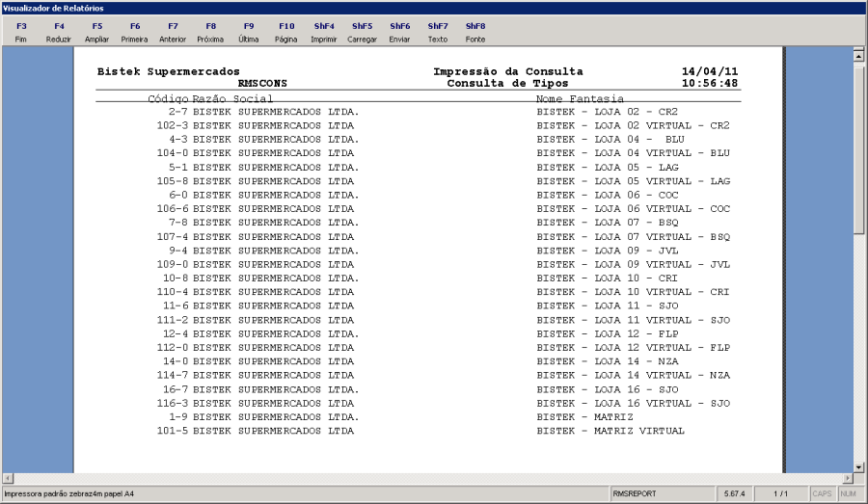Image resolution: width=868 pixels, height=504 pixels.
Task: Click the RMSCONS header text
Action: 262,84
